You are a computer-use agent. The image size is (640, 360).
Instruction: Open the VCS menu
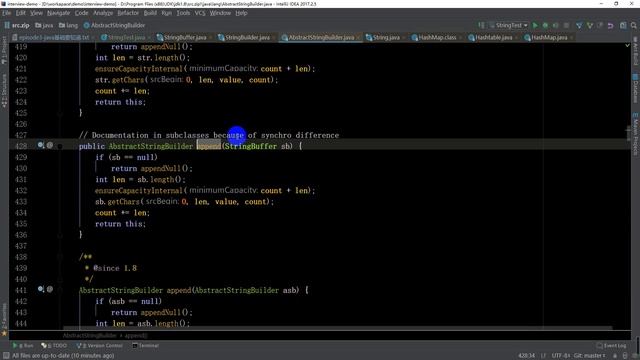[x=200, y=13]
